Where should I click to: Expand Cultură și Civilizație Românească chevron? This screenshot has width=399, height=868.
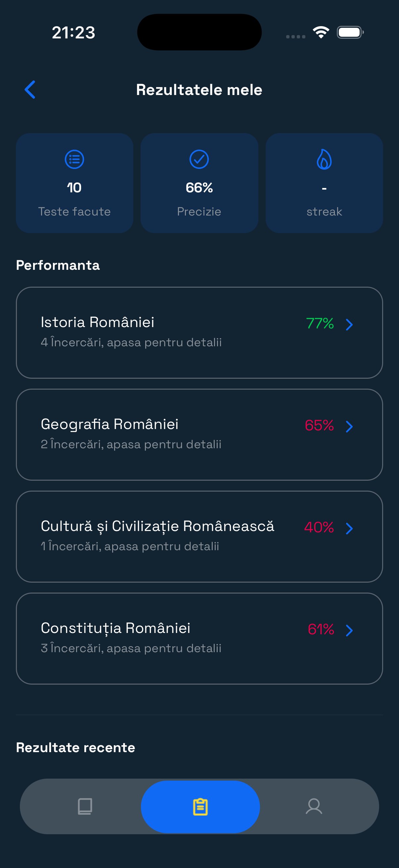[x=349, y=528]
